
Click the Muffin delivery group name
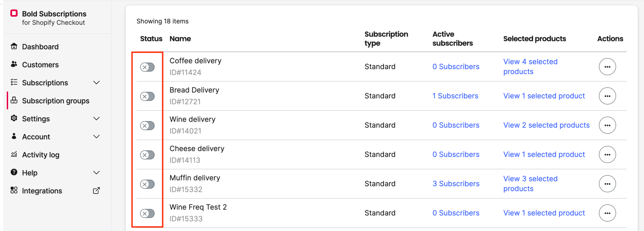coord(195,178)
